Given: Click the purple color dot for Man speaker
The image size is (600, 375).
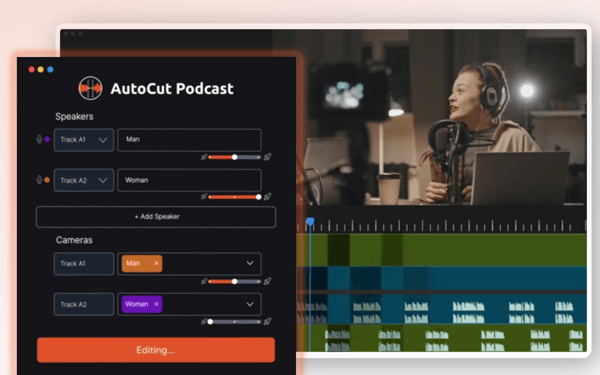Looking at the screenshot, I should 47,139.
